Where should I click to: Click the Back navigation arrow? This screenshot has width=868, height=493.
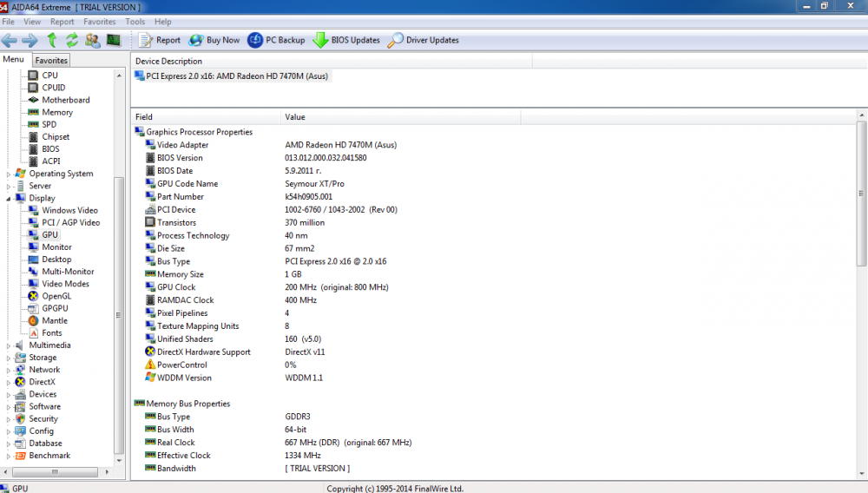(10, 40)
